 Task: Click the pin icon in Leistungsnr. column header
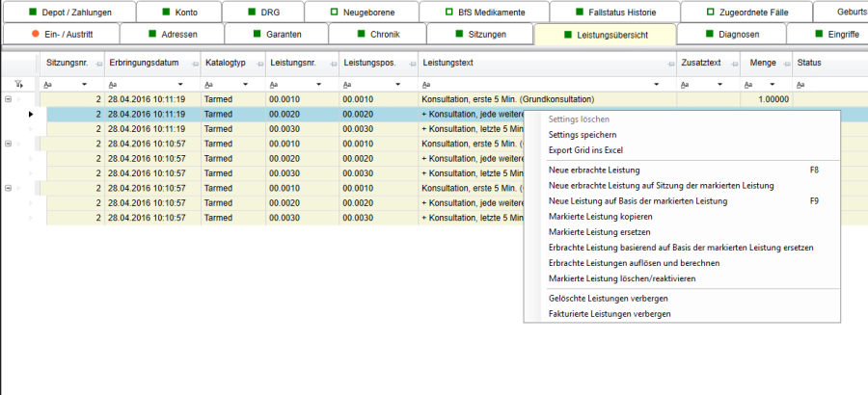pos(332,63)
